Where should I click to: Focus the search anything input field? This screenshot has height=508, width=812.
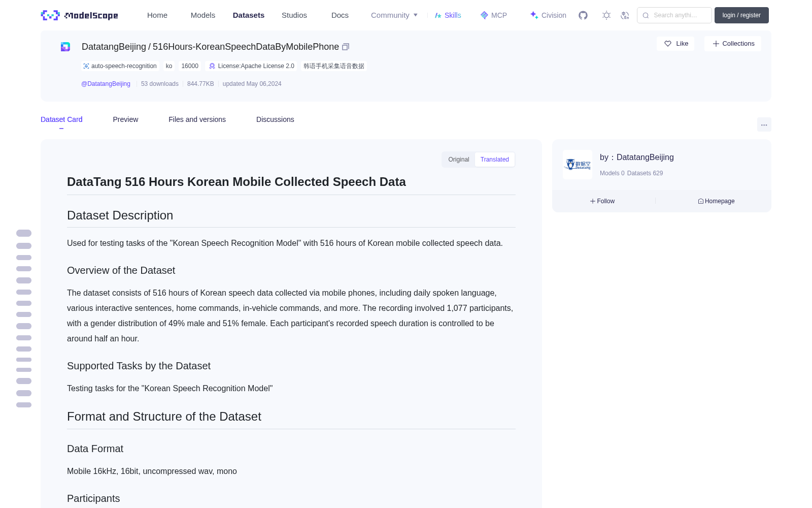[x=674, y=15]
